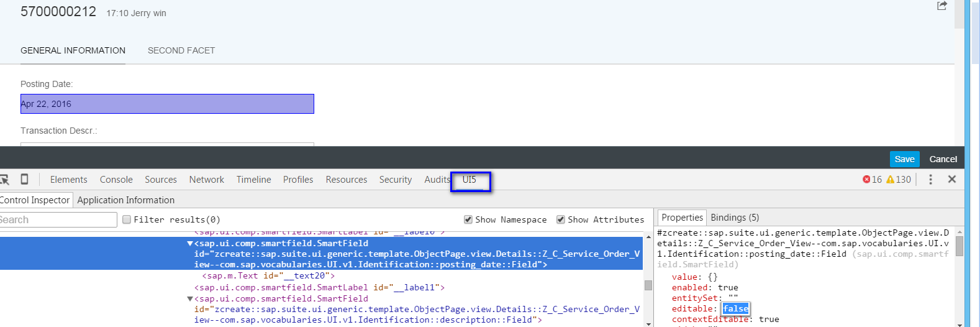Click the properties panel scrollbar thumb
980x327 pixels.
point(960,246)
